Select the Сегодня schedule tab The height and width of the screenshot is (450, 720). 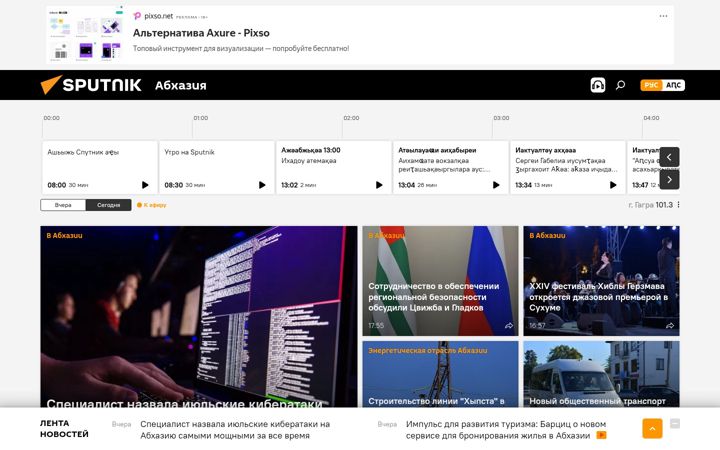108,205
